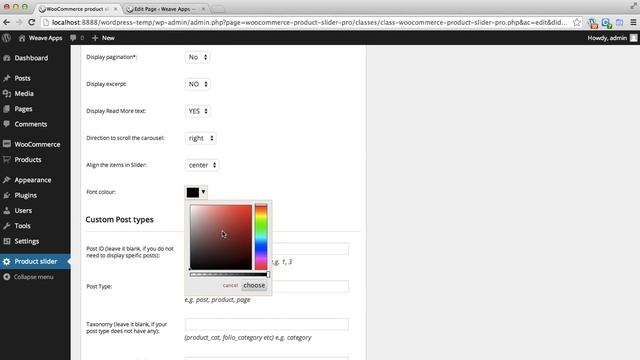Open Settings in sidebar
The width and height of the screenshot is (640, 360).
tap(27, 241)
